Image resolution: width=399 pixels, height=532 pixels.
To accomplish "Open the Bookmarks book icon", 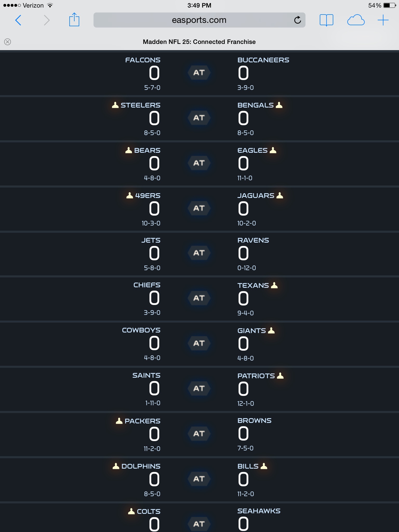I will (x=326, y=20).
